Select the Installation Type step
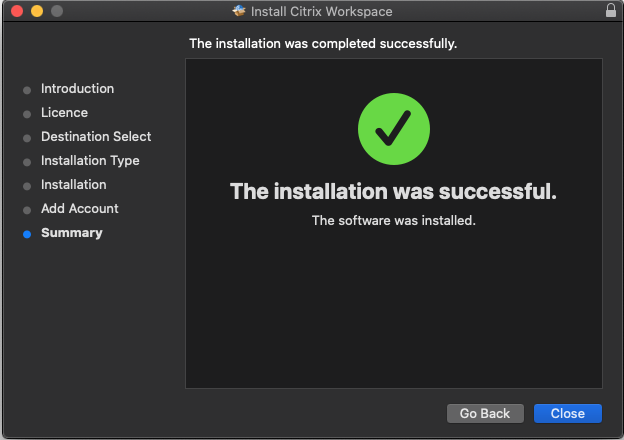The width and height of the screenshot is (624, 440). 90,161
